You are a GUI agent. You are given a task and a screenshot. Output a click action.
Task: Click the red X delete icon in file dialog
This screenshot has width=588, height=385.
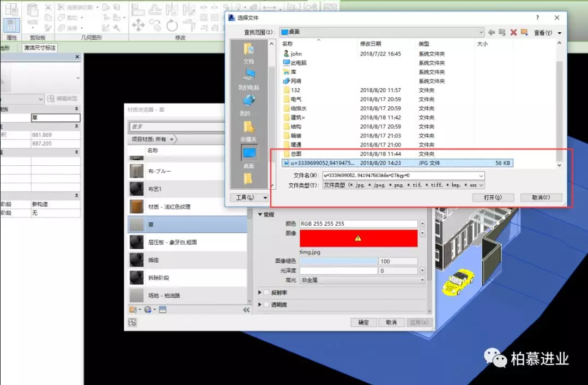tap(513, 32)
